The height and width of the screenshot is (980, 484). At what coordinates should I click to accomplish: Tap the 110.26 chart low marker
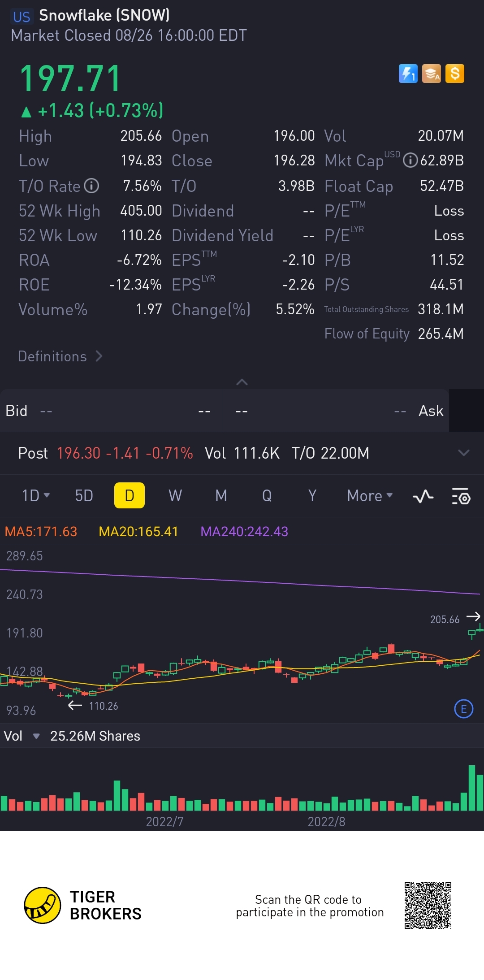[x=104, y=706]
